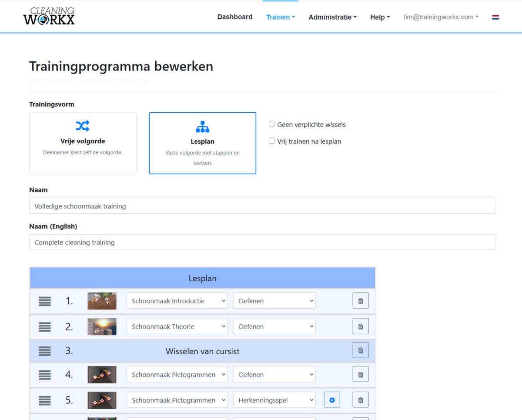Enable Vrij trainen na lesplan checkbox
The image size is (522, 420).
pyautogui.click(x=272, y=141)
